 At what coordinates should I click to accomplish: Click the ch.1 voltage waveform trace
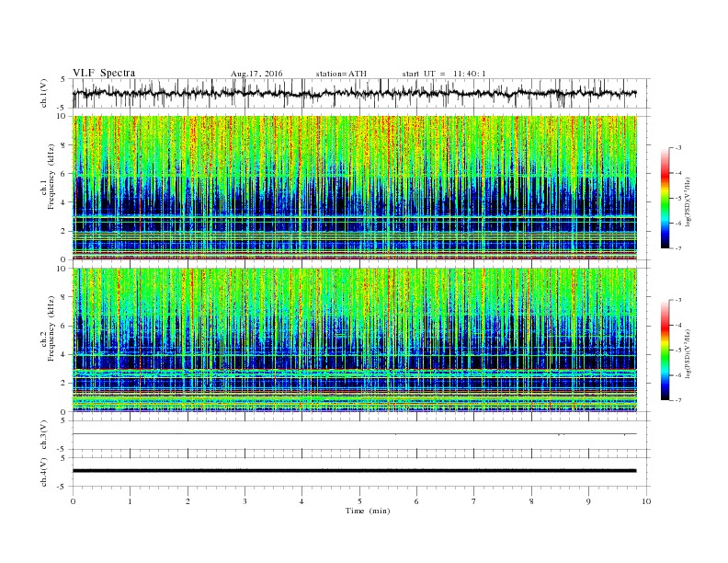pos(354,93)
